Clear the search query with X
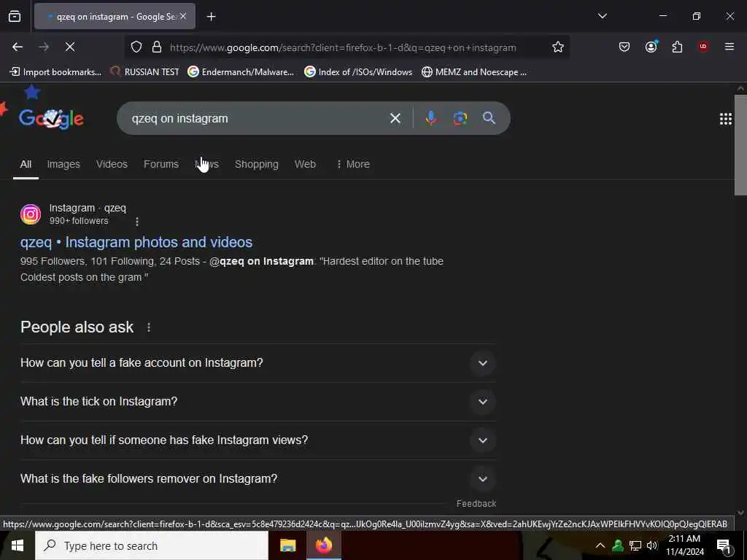747x560 pixels. point(395,118)
